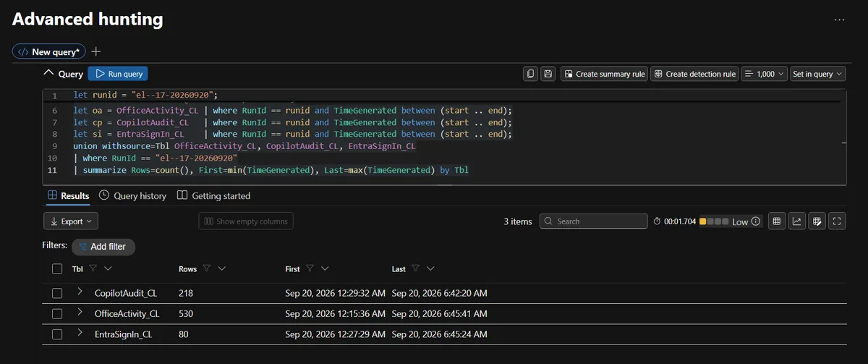Click the 530 rows cell
This screenshot has height=364, width=868.
pos(186,314)
